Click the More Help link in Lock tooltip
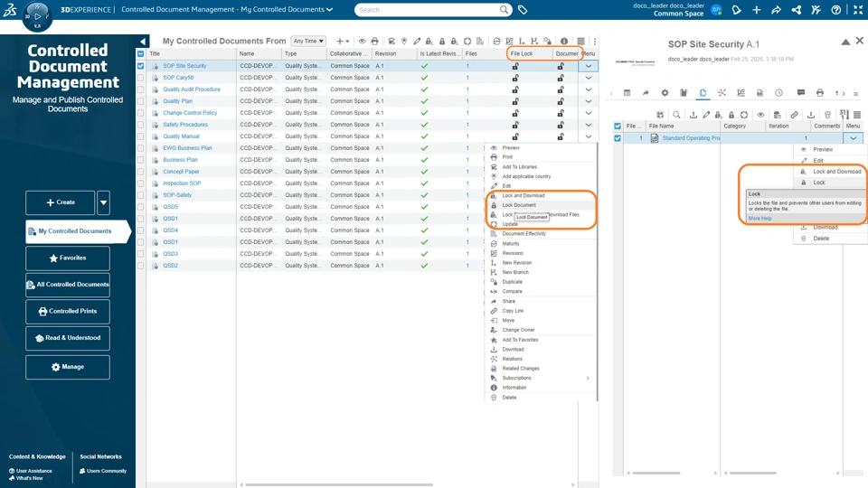The width and height of the screenshot is (868, 488). (759, 219)
